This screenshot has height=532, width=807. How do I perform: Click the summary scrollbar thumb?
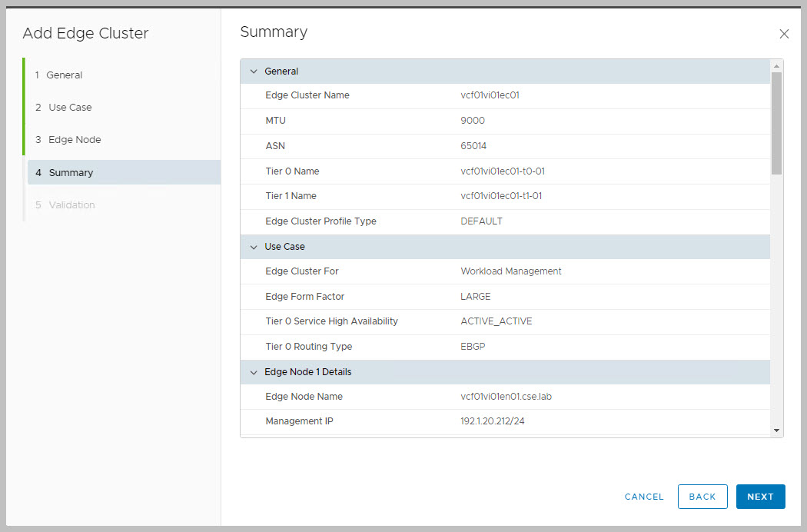pyautogui.click(x=776, y=123)
